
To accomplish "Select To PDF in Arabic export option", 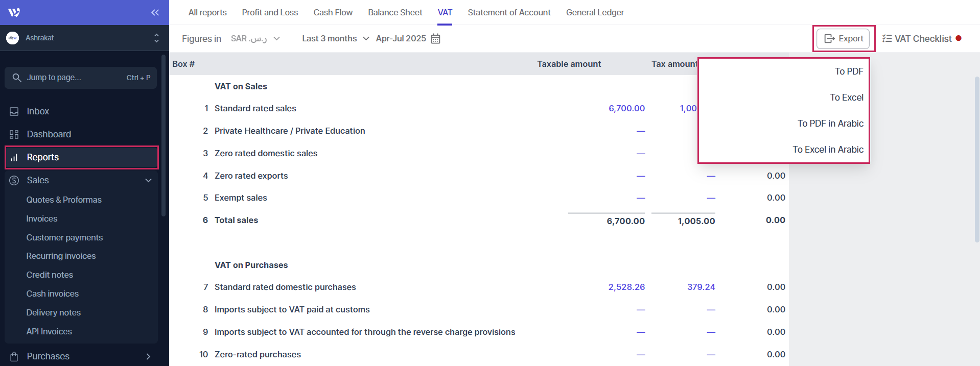I will point(830,124).
